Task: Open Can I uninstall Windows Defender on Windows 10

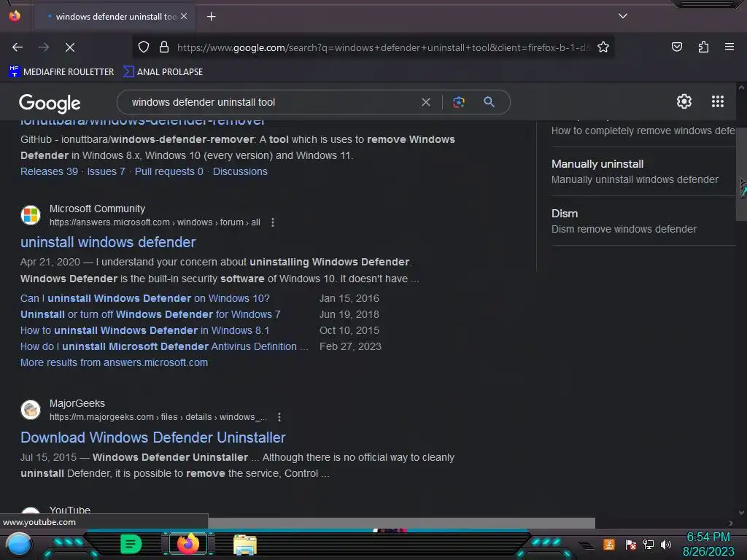Action: (x=145, y=298)
